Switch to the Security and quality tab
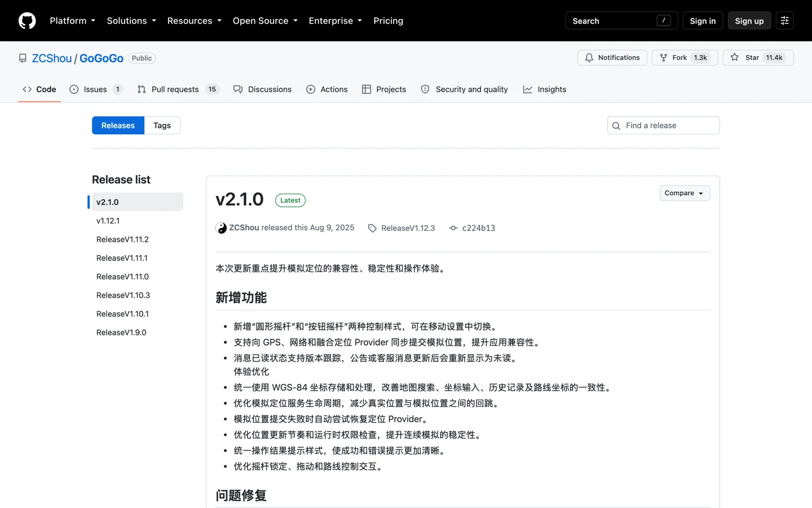The image size is (812, 508). click(x=465, y=89)
